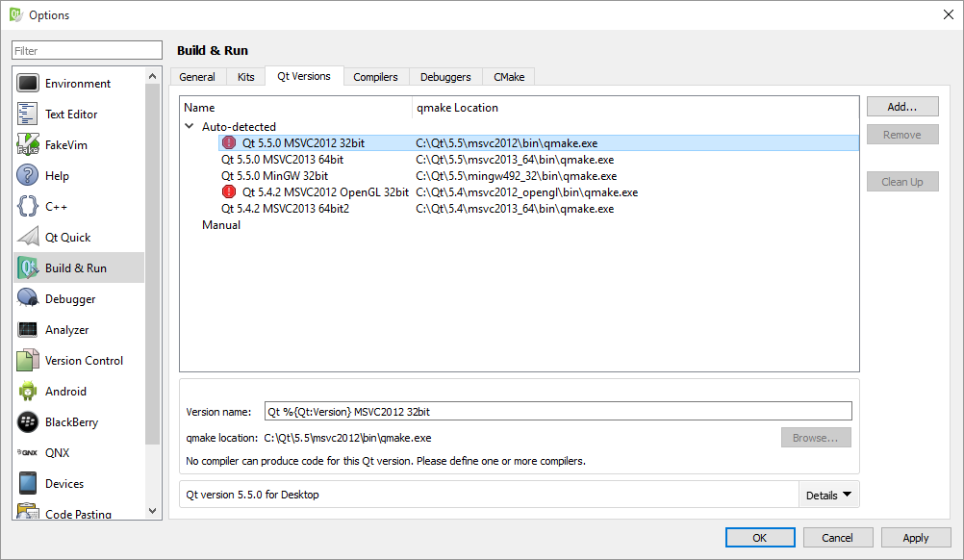Screen dimensions: 964x560
Task: Select the Help question mark icon
Action: tap(28, 175)
